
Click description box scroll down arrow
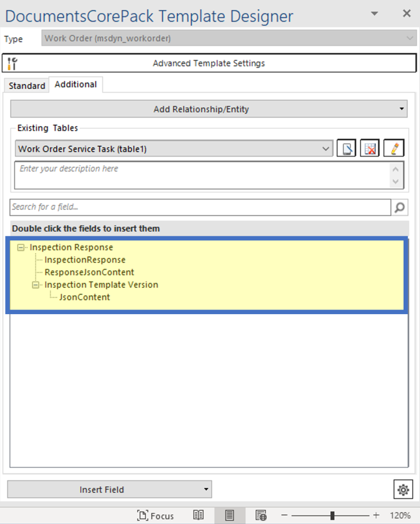(x=396, y=182)
